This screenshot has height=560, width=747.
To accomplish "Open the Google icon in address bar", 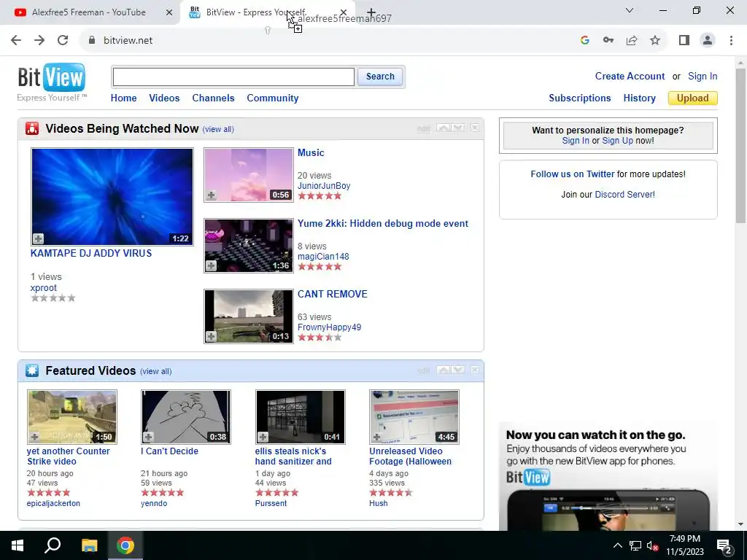I will [x=585, y=41].
